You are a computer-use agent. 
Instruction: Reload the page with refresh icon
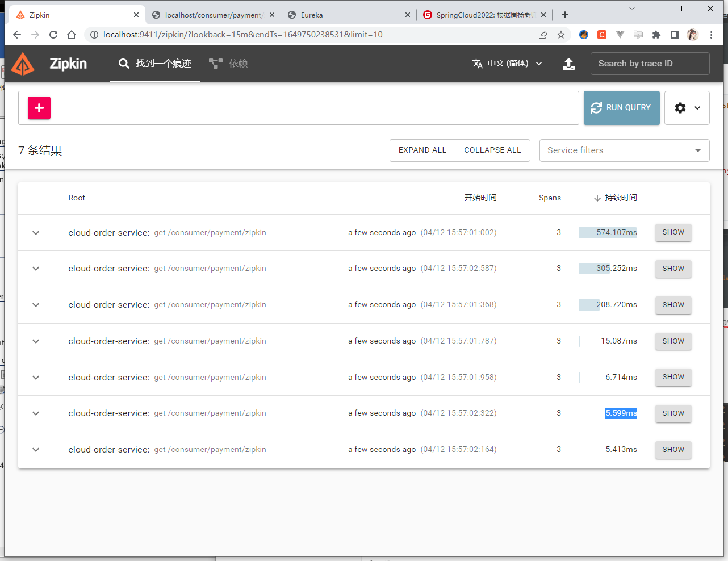53,35
